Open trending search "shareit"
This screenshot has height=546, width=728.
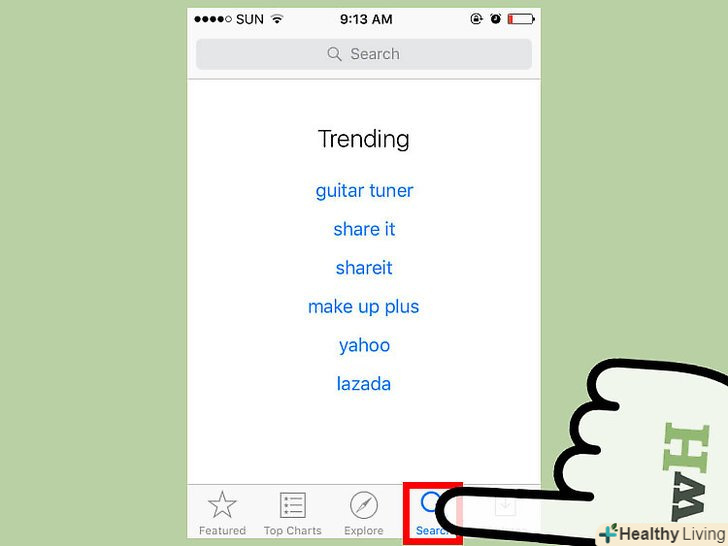(364, 268)
